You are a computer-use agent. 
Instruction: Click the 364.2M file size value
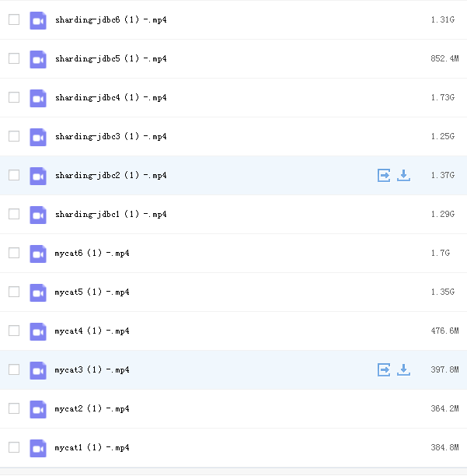point(445,408)
